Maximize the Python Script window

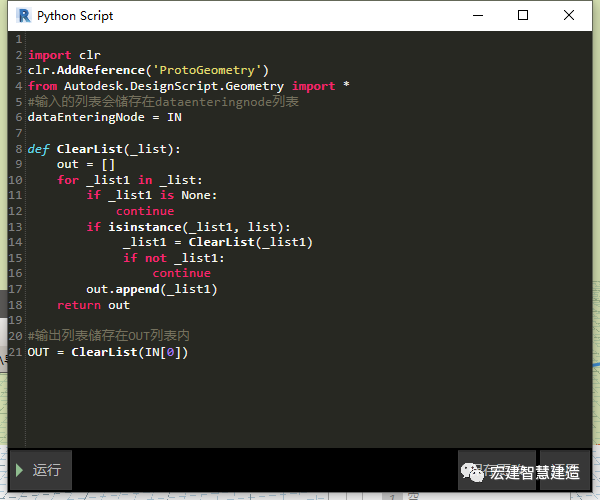[x=523, y=16]
